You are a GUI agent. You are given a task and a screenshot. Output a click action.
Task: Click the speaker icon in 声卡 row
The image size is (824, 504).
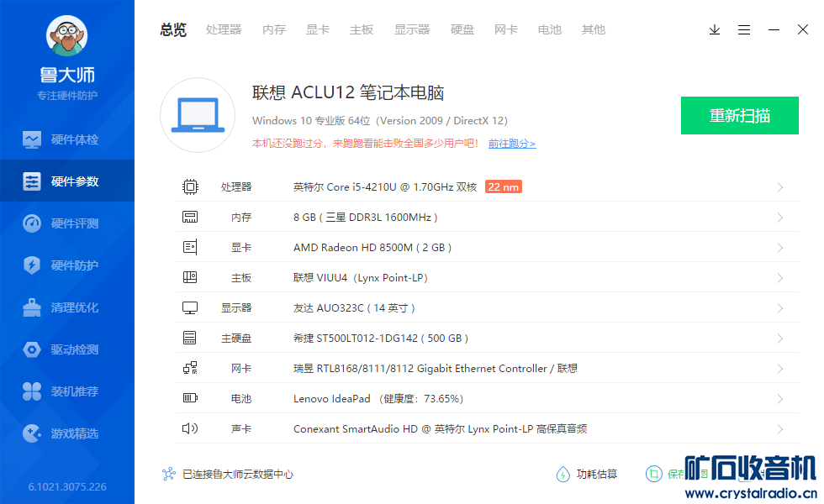pos(190,429)
